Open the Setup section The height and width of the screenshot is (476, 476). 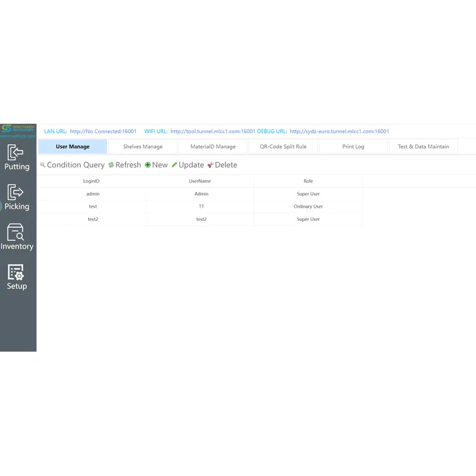click(x=17, y=278)
